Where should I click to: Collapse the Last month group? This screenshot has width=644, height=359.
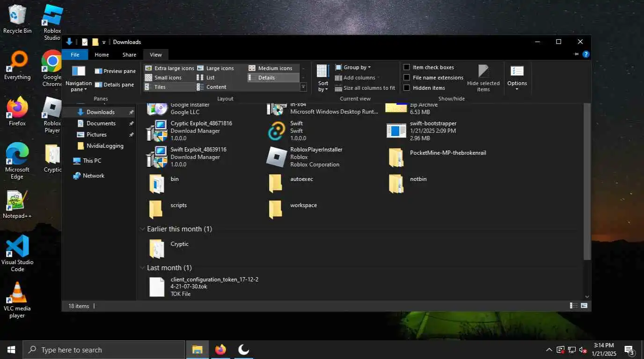[142, 268]
